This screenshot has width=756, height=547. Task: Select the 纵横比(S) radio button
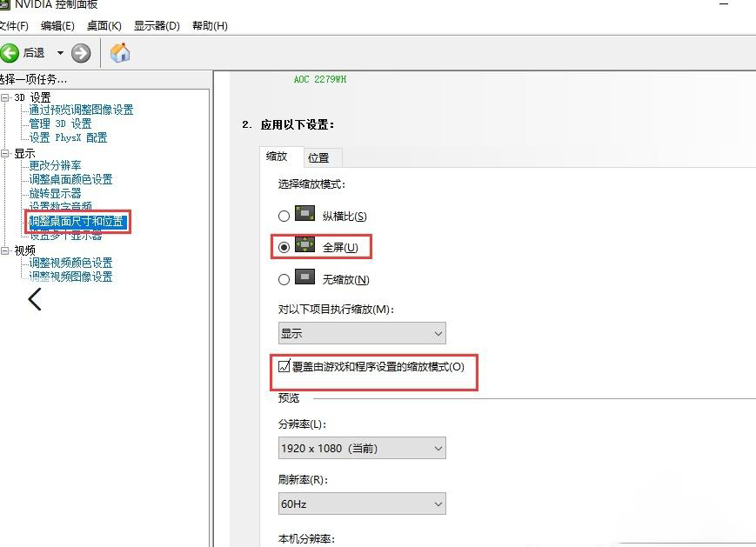point(284,216)
